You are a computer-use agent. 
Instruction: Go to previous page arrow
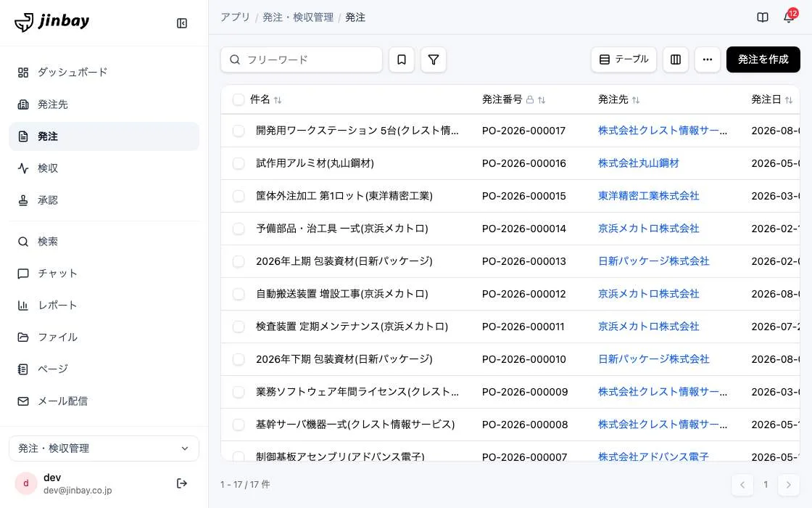pos(742,485)
